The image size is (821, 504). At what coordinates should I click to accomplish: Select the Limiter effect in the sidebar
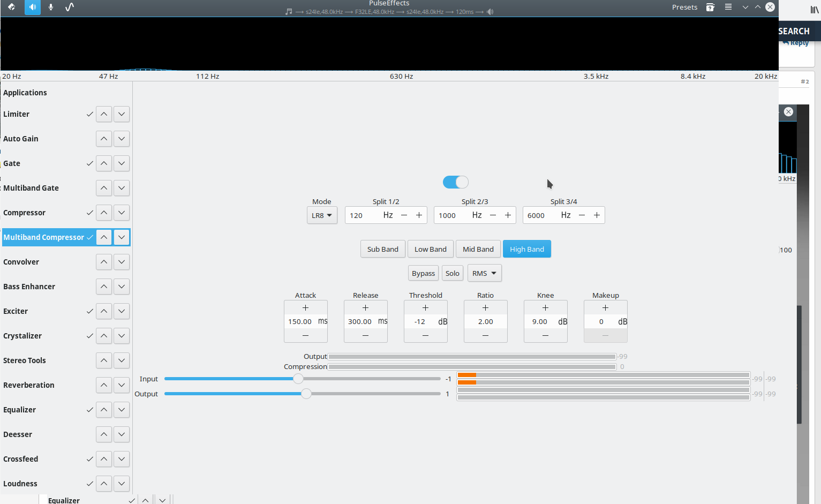pos(16,114)
